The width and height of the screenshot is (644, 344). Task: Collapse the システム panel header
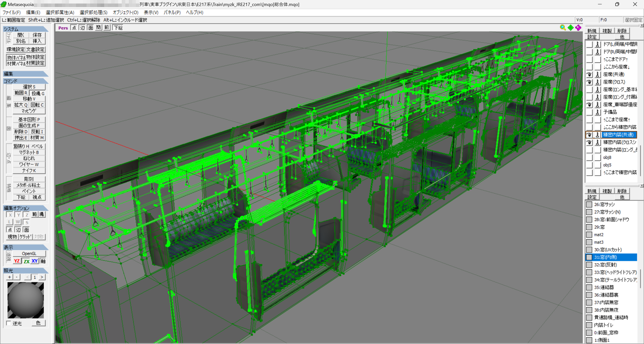coord(25,29)
